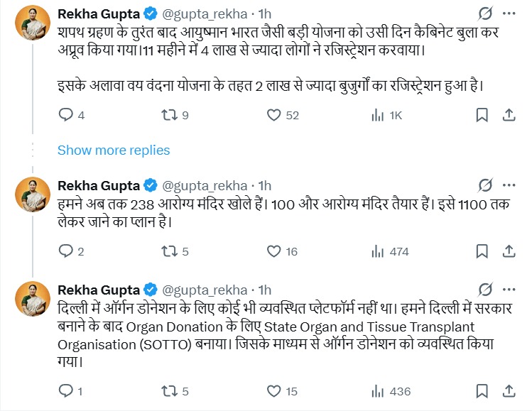Retweet the 238 Arogya Mandir tweet
Screen dimensions: 532x411
click(169, 251)
